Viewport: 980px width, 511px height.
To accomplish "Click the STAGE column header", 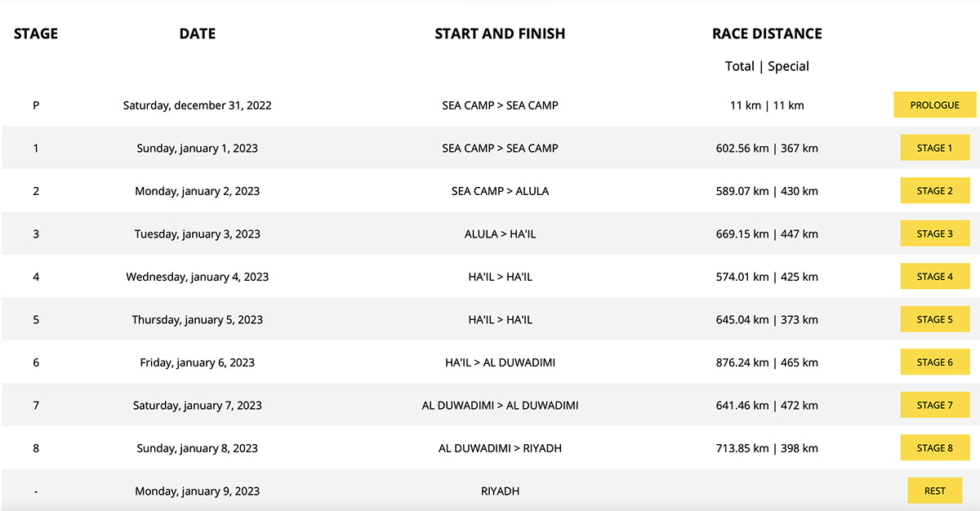I will [36, 33].
